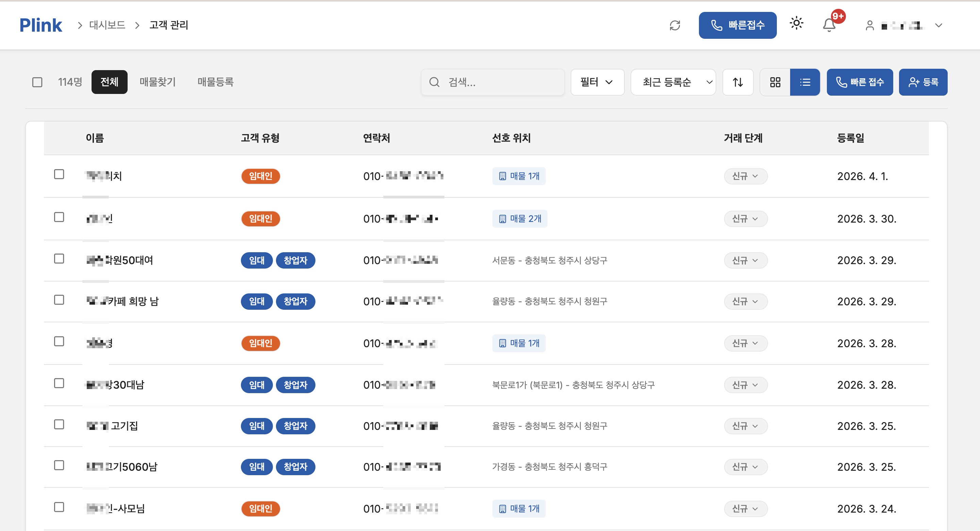Open notifications bell with 9+ badge

(x=829, y=26)
